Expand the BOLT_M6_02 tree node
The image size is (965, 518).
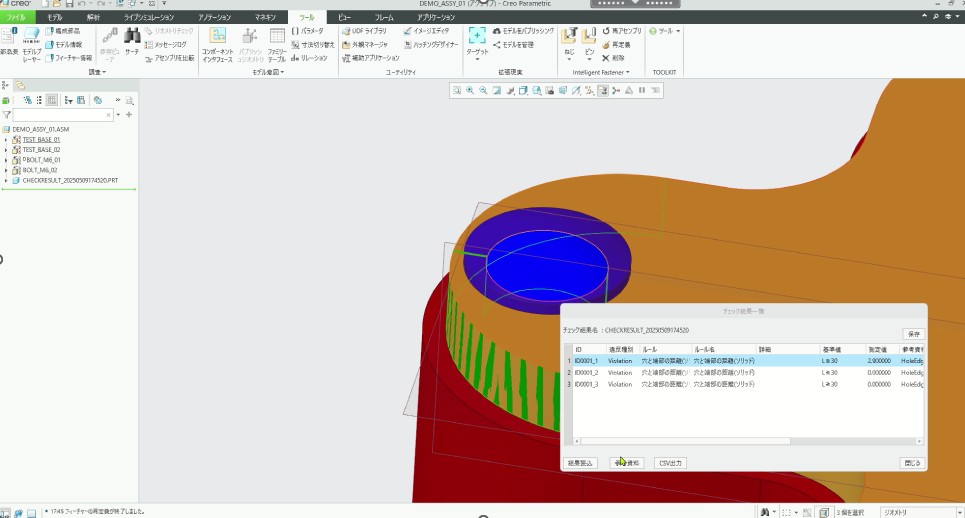[5, 170]
